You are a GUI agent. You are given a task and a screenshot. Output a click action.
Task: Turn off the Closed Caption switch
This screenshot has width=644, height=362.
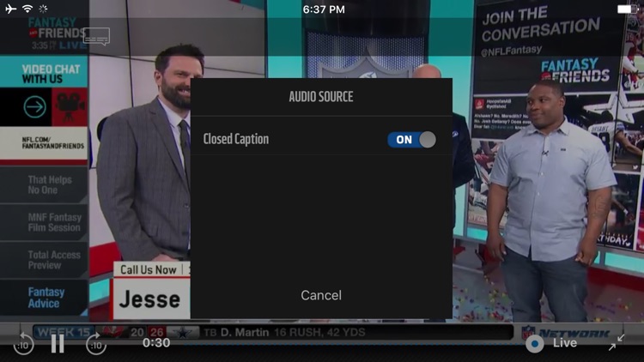pyautogui.click(x=411, y=140)
